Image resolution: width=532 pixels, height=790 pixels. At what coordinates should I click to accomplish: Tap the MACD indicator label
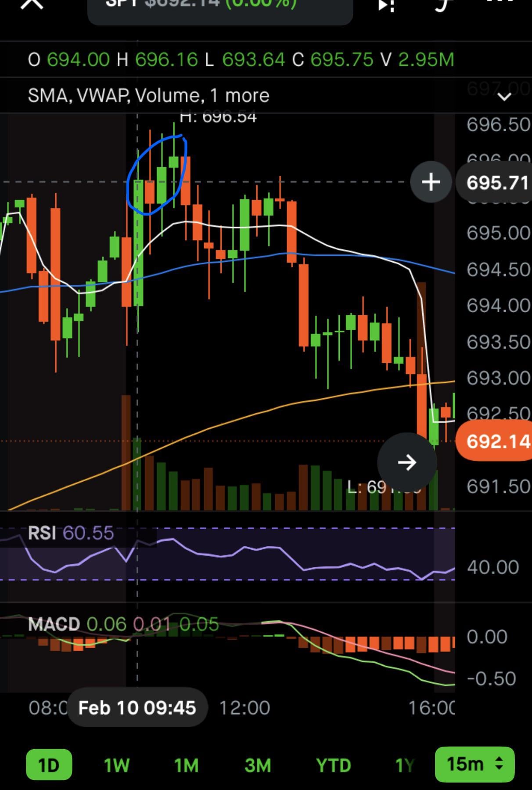point(54,624)
